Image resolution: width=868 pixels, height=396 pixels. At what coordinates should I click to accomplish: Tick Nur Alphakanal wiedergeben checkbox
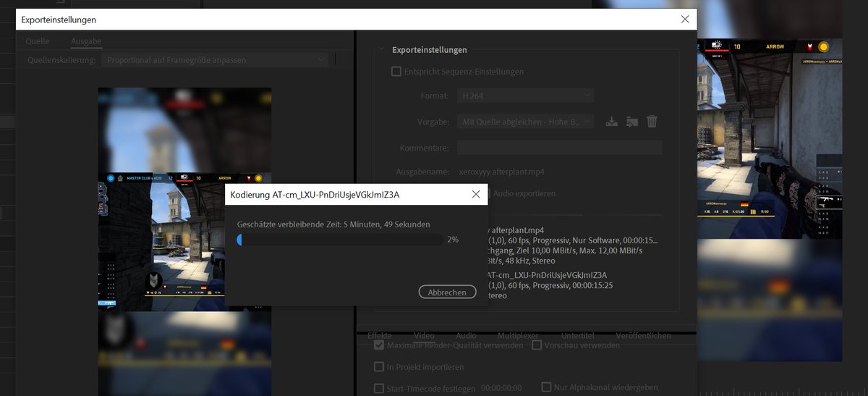click(547, 387)
